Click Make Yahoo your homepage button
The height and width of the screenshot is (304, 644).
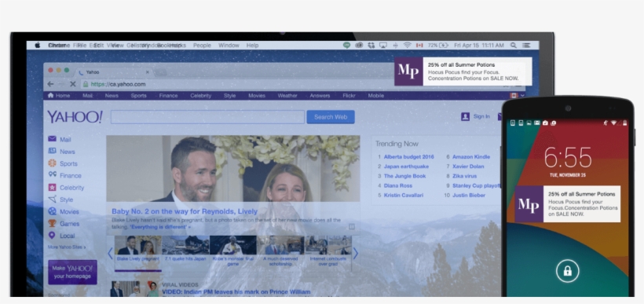click(73, 272)
